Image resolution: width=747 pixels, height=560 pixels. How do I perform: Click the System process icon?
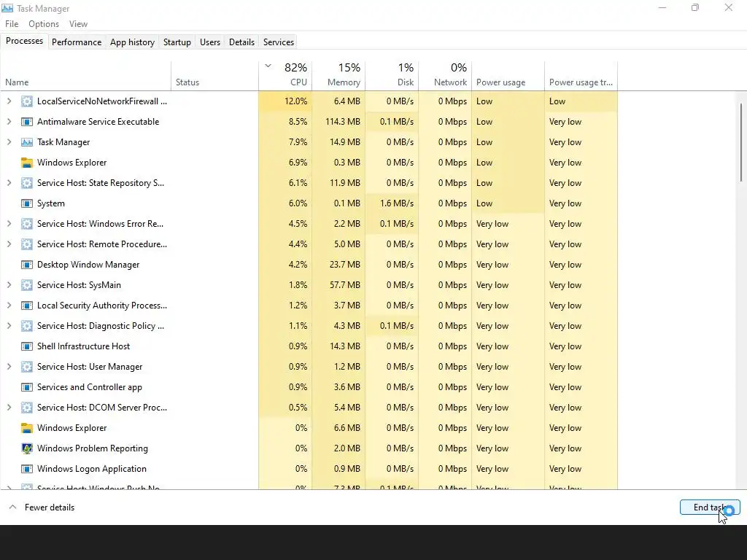tap(27, 203)
